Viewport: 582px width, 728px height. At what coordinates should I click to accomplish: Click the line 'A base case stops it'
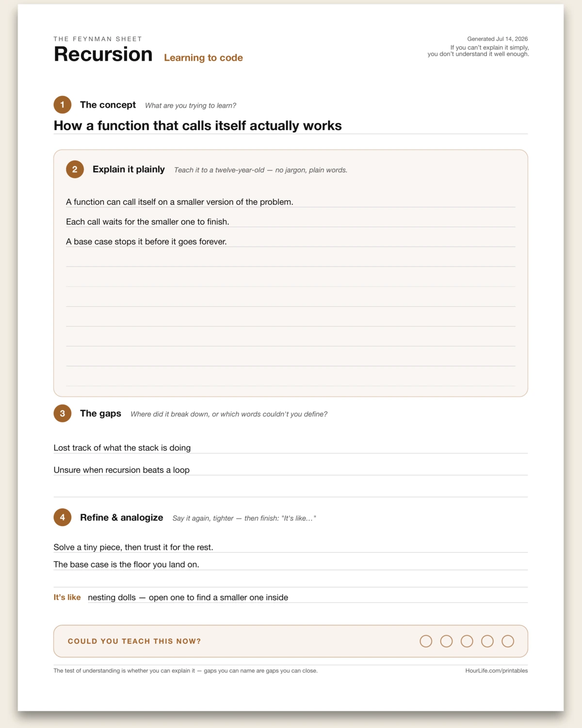pyautogui.click(x=291, y=241)
